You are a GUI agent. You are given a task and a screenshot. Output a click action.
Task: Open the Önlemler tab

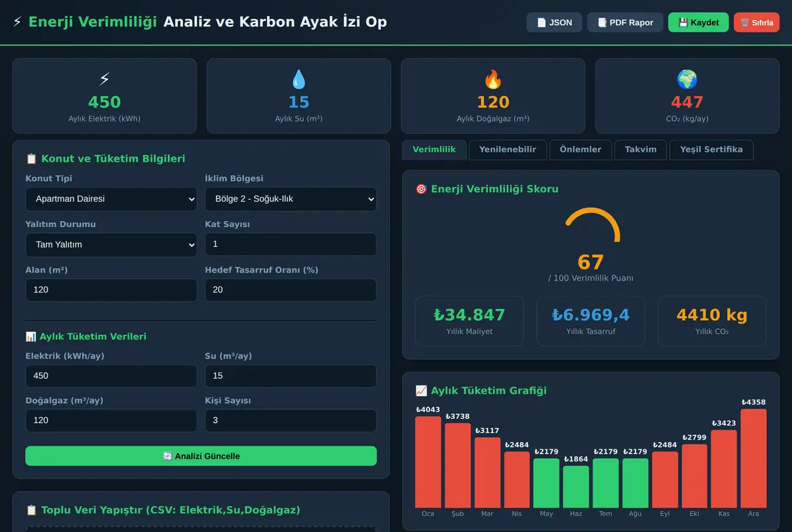pos(581,150)
